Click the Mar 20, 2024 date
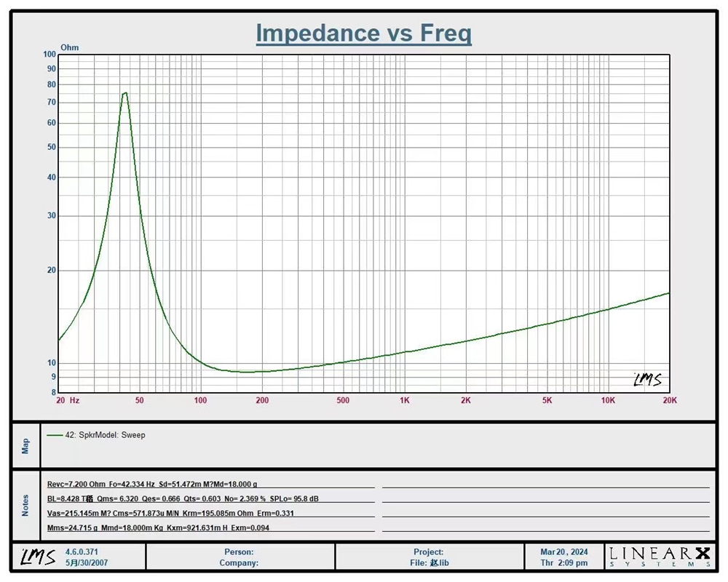The height and width of the screenshot is (582, 728). point(564,552)
